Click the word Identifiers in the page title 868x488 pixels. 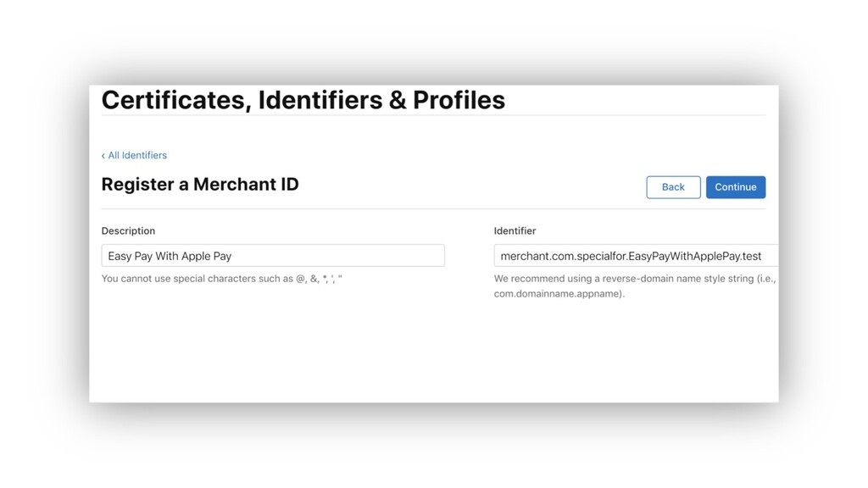[320, 101]
